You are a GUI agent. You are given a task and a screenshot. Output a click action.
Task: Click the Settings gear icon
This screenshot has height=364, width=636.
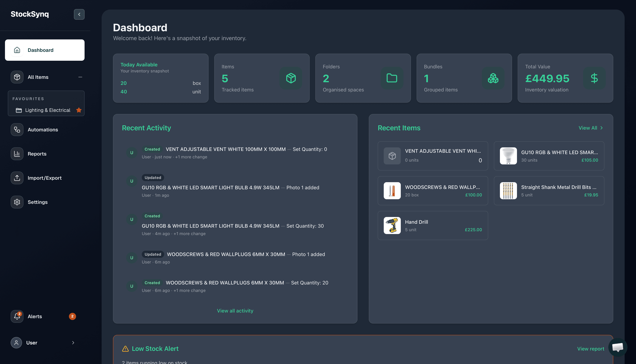pyautogui.click(x=17, y=202)
